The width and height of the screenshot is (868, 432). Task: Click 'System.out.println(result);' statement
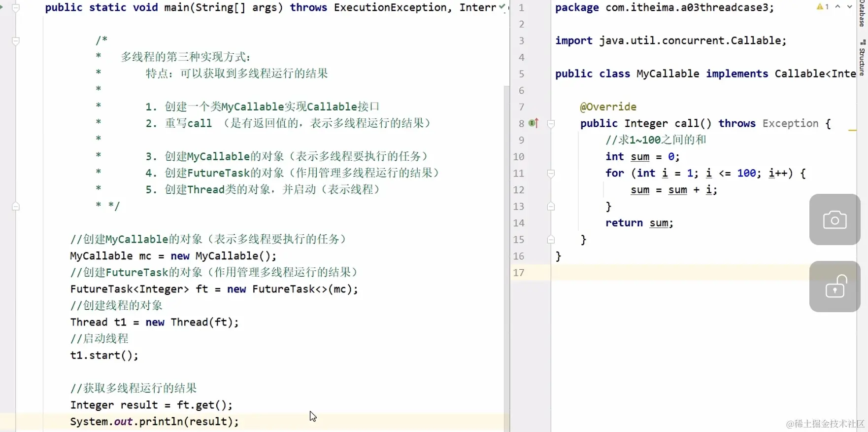coord(154,422)
